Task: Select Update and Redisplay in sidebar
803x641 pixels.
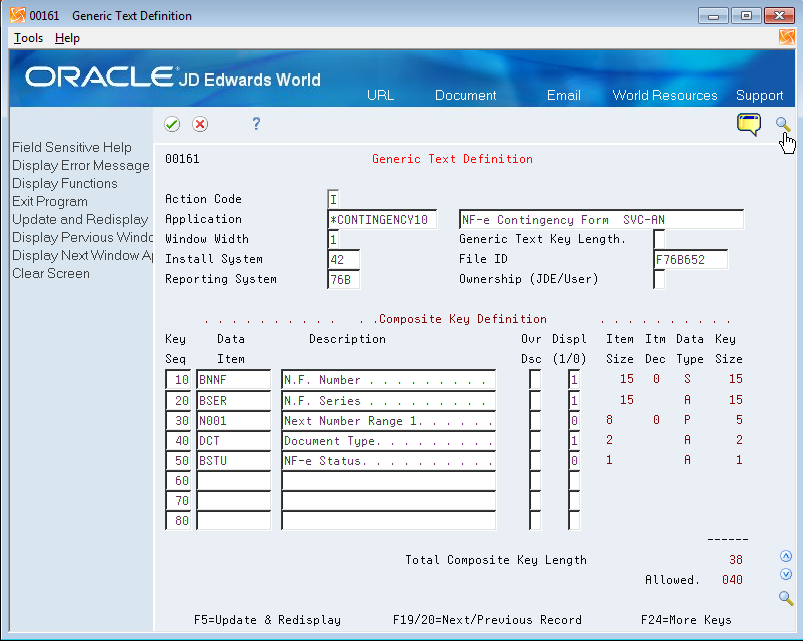Action: (80, 219)
